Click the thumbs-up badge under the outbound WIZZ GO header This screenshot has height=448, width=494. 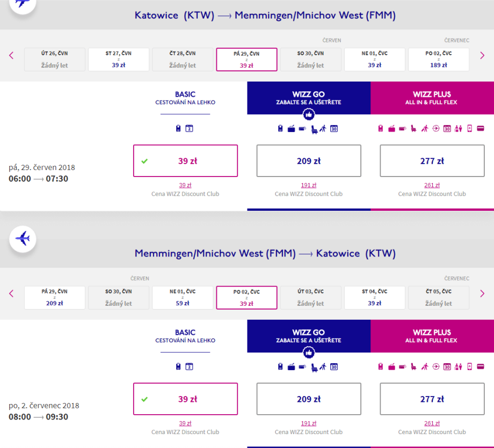(309, 114)
